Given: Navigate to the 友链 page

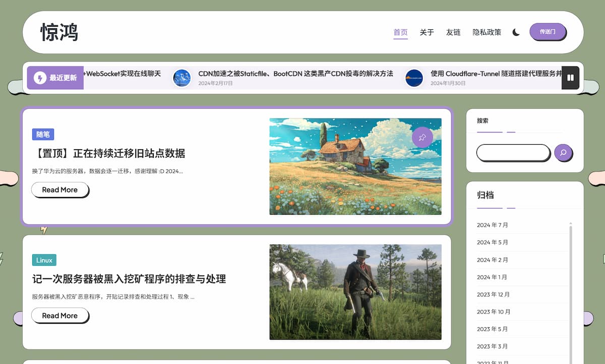Looking at the screenshot, I should 453,32.
